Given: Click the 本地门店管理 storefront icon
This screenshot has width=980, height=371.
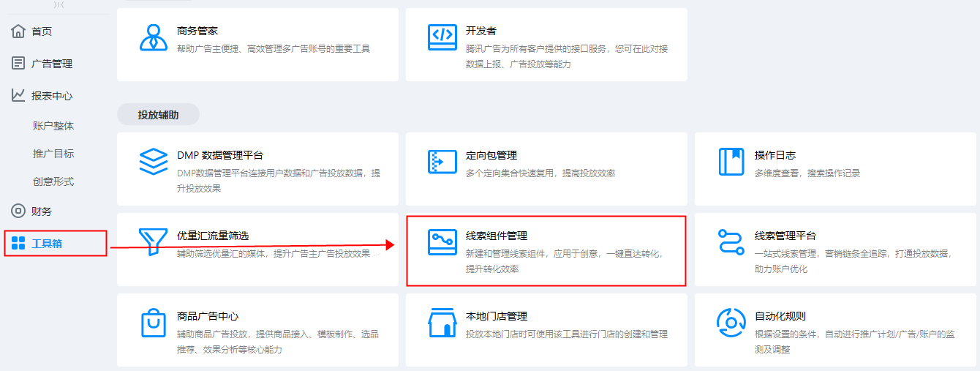Looking at the screenshot, I should click(442, 323).
